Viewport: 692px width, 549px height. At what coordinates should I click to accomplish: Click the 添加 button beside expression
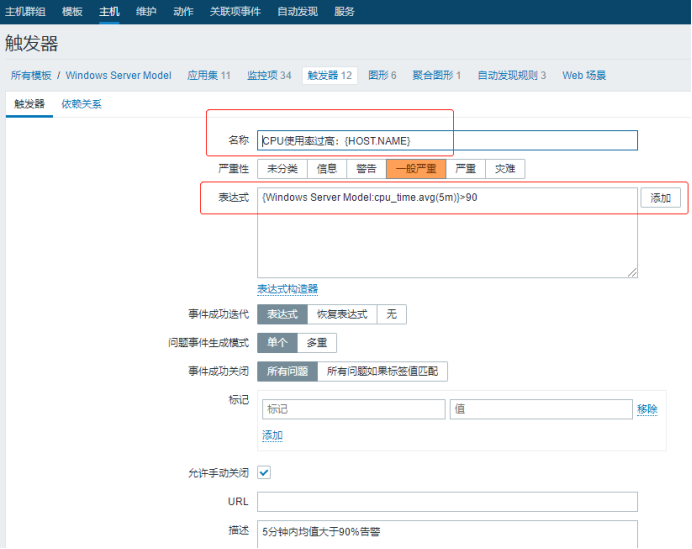click(x=660, y=198)
